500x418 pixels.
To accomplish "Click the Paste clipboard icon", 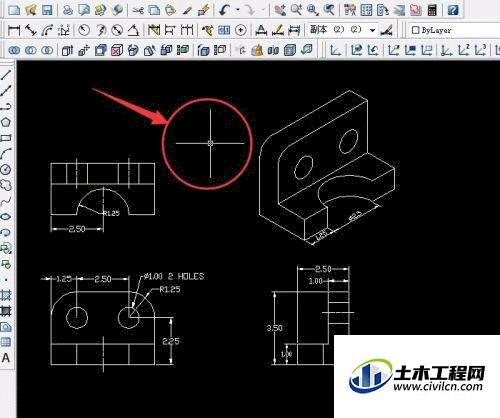I will click(x=170, y=10).
